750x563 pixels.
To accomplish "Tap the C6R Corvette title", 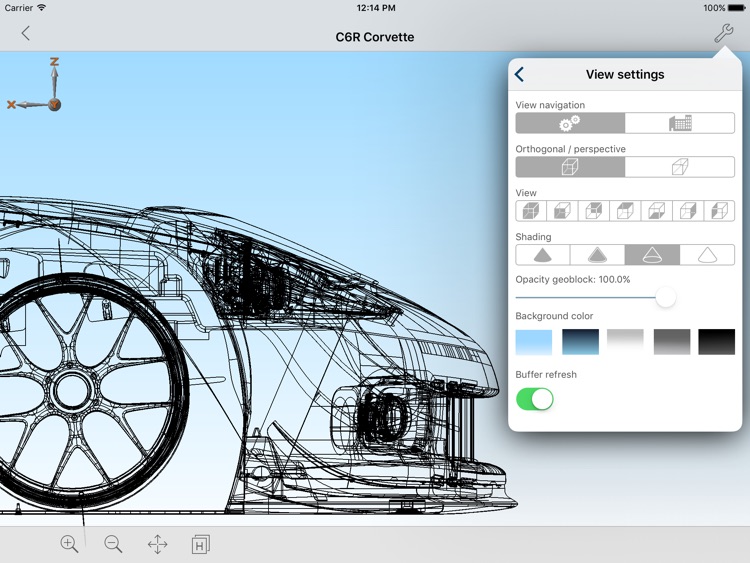I will coord(375,37).
